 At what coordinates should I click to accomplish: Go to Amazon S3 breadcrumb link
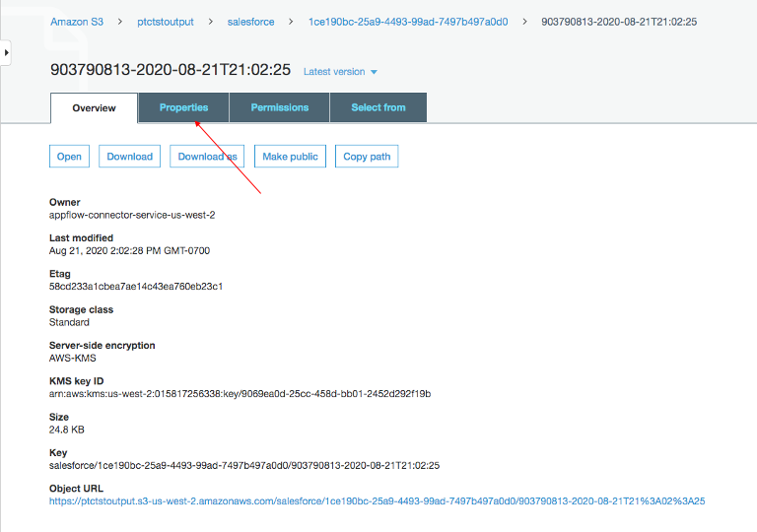click(77, 22)
